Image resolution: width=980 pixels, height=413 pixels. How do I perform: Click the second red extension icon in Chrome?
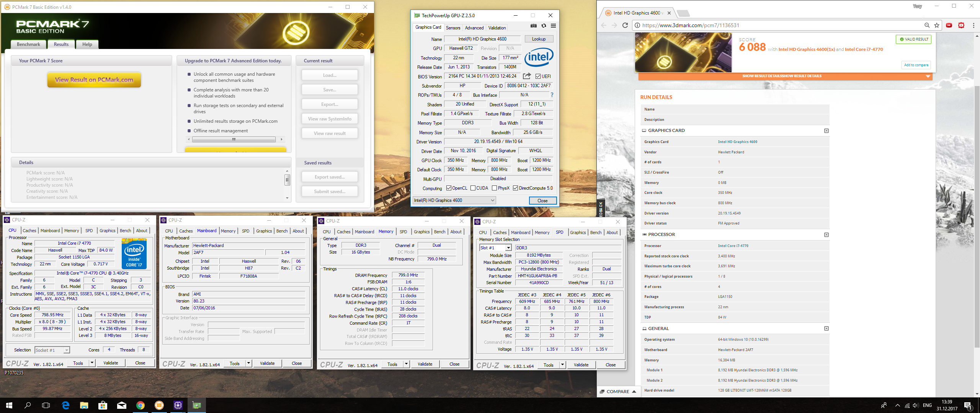(961, 25)
